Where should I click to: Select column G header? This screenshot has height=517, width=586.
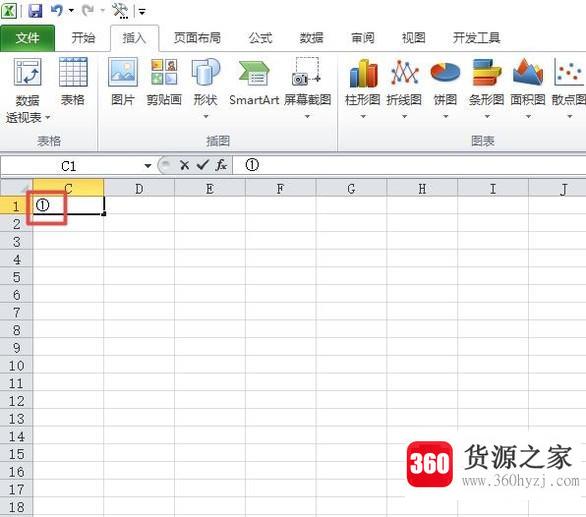pyautogui.click(x=351, y=188)
